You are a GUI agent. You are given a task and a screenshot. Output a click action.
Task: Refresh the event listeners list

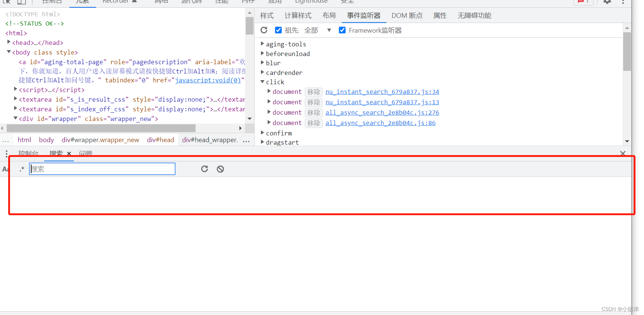click(x=264, y=30)
